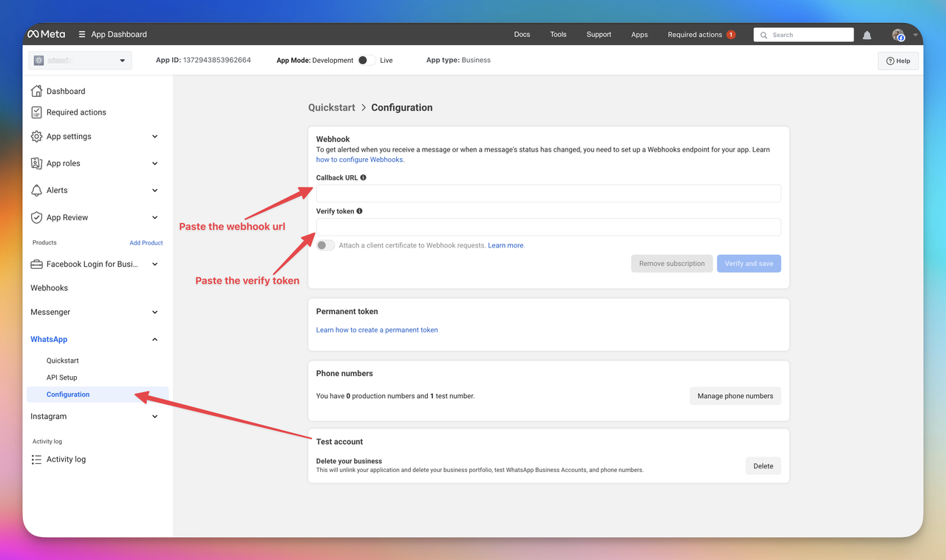946x560 pixels.
Task: Open the app selector dropdown
Action: (x=80, y=61)
